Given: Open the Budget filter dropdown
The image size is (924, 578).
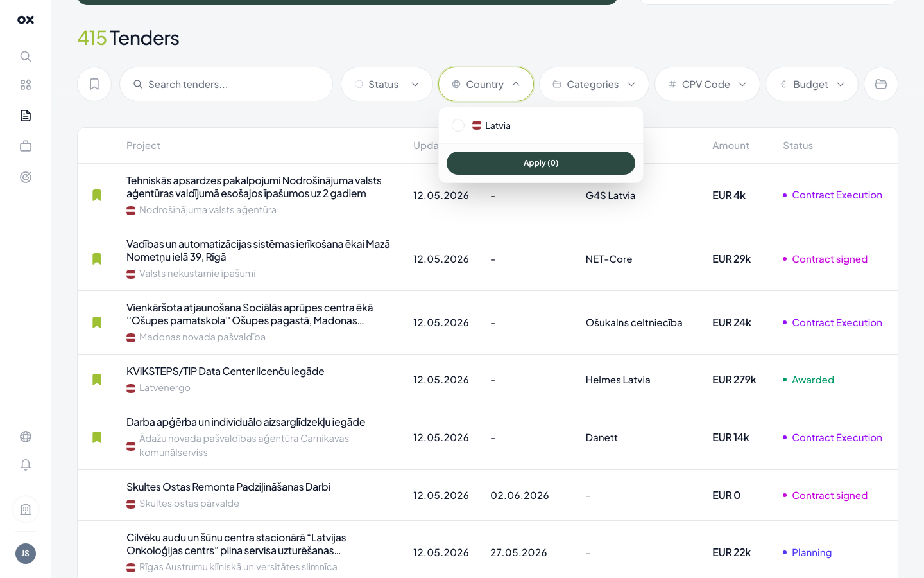Looking at the screenshot, I should click(812, 84).
